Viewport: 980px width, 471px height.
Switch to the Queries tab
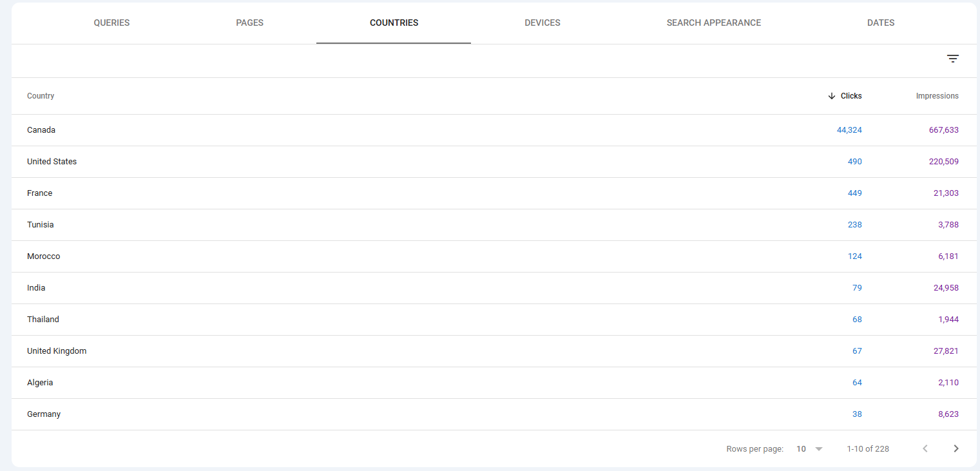(111, 23)
